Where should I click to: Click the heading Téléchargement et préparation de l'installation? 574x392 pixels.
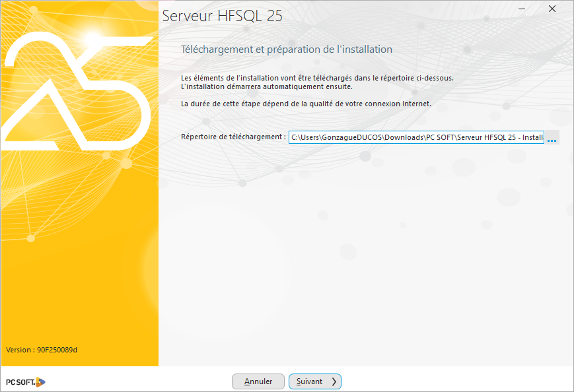pos(288,49)
